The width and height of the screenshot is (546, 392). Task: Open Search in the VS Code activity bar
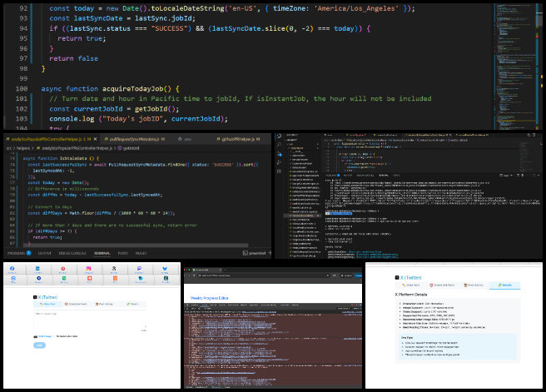point(280,145)
